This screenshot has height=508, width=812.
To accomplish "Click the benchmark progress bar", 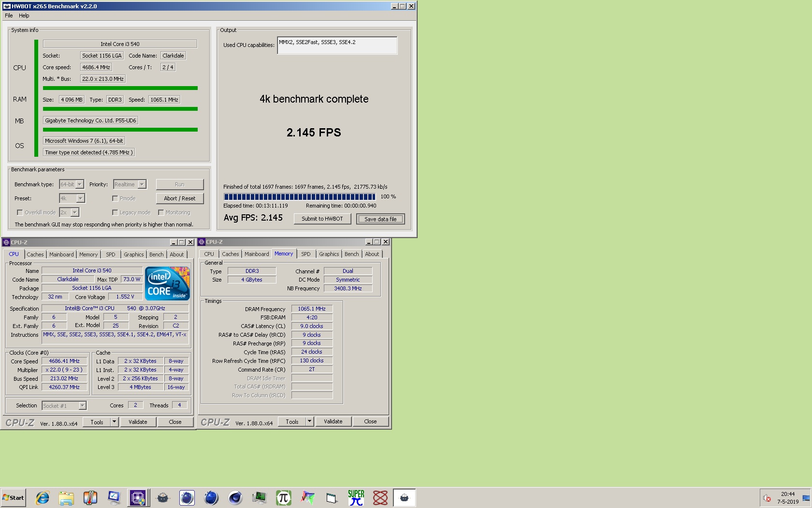I will [300, 197].
